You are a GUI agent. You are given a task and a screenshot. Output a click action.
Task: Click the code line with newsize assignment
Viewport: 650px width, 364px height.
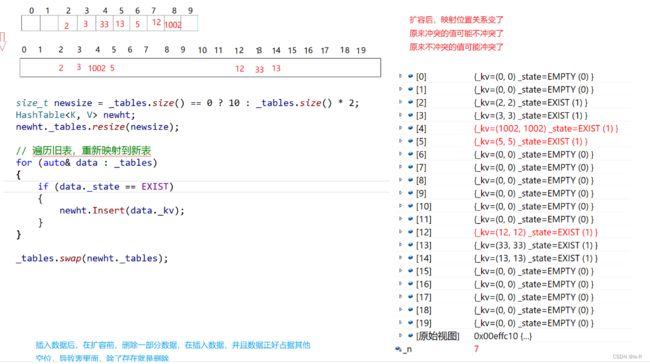pyautogui.click(x=187, y=103)
